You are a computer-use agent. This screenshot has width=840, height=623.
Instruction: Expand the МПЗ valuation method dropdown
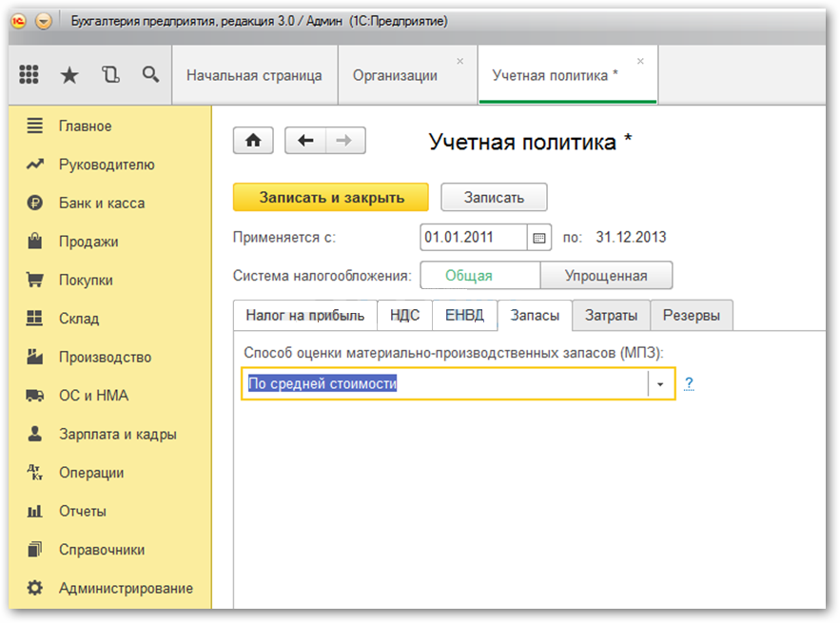[x=660, y=383]
